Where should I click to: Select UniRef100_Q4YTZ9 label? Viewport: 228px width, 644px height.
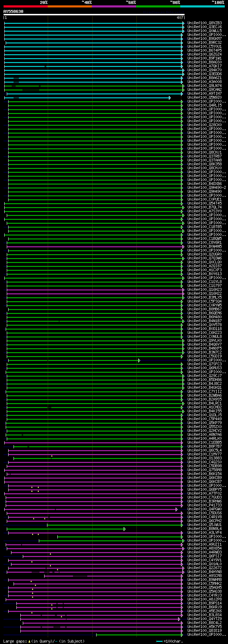(x=204, y=619)
